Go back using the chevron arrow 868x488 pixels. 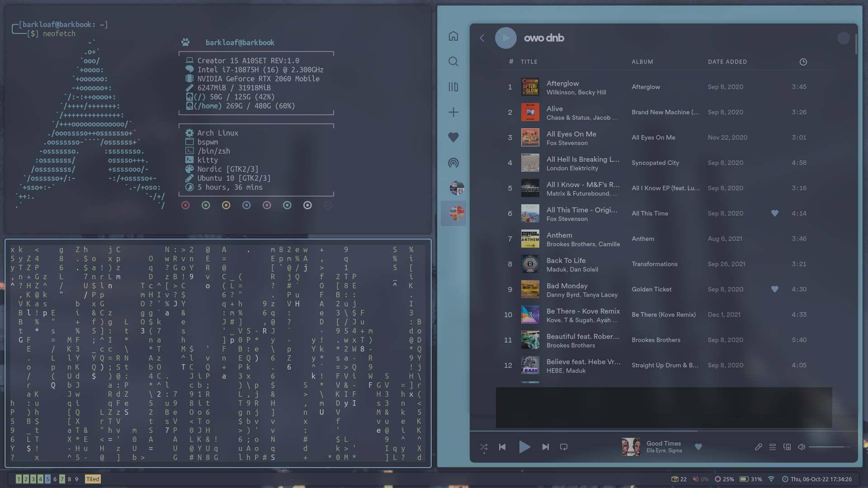pos(482,38)
